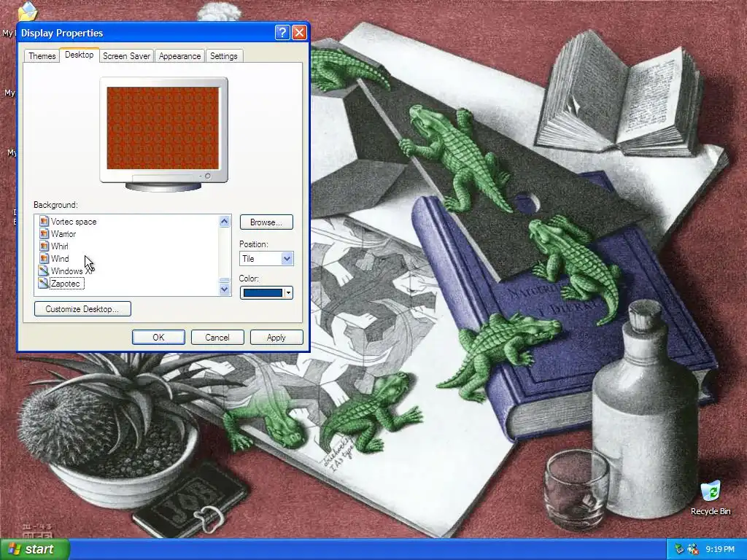The width and height of the screenshot is (747, 560).
Task: Open the Appearance tab
Action: [x=179, y=55]
